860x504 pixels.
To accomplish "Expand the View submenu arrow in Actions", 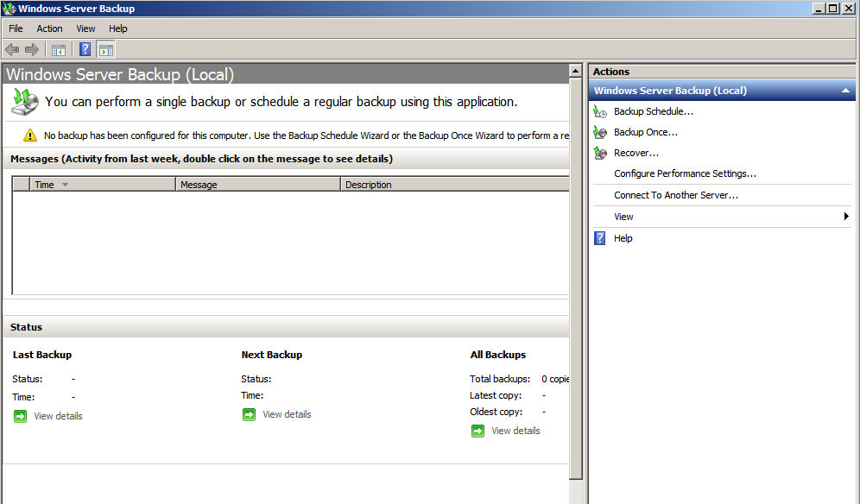I will click(x=846, y=217).
